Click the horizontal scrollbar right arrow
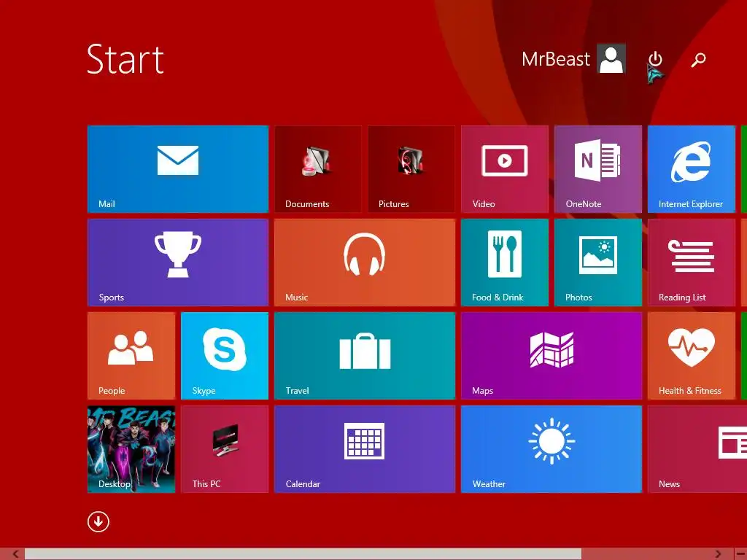The image size is (747, 560). [x=718, y=554]
